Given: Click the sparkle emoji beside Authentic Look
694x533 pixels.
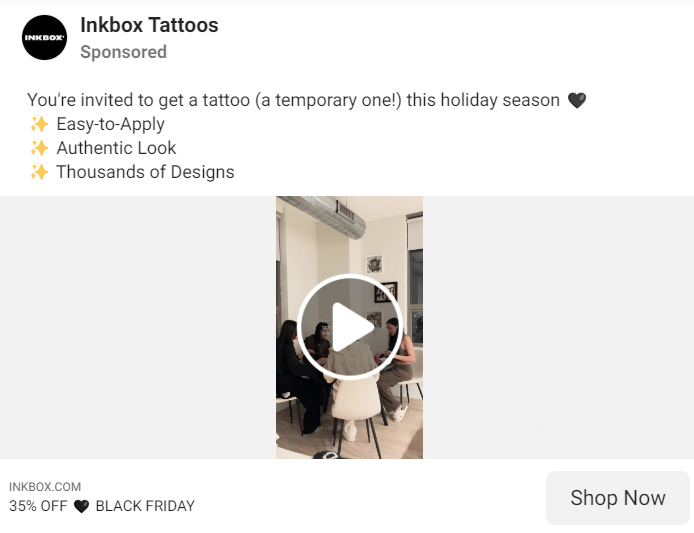Looking at the screenshot, I should 39,148.
